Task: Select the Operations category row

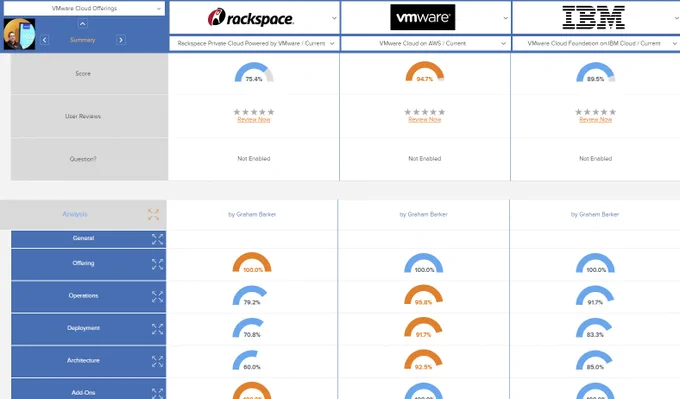Action: [88, 297]
